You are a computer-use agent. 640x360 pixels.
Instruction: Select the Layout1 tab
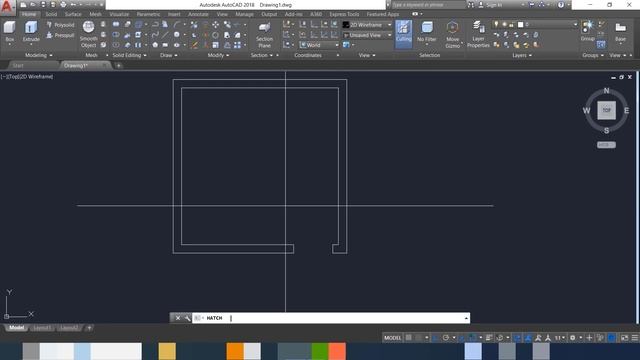click(x=42, y=328)
